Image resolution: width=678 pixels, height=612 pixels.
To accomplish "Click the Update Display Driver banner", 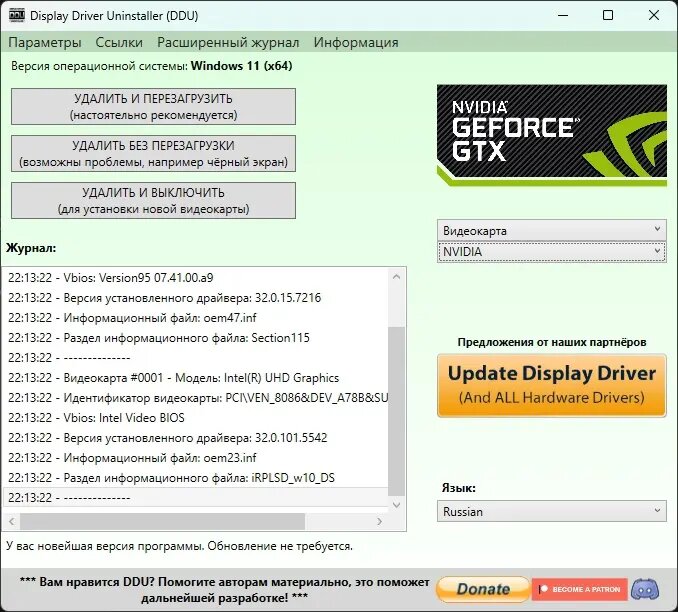I will tap(552, 385).
